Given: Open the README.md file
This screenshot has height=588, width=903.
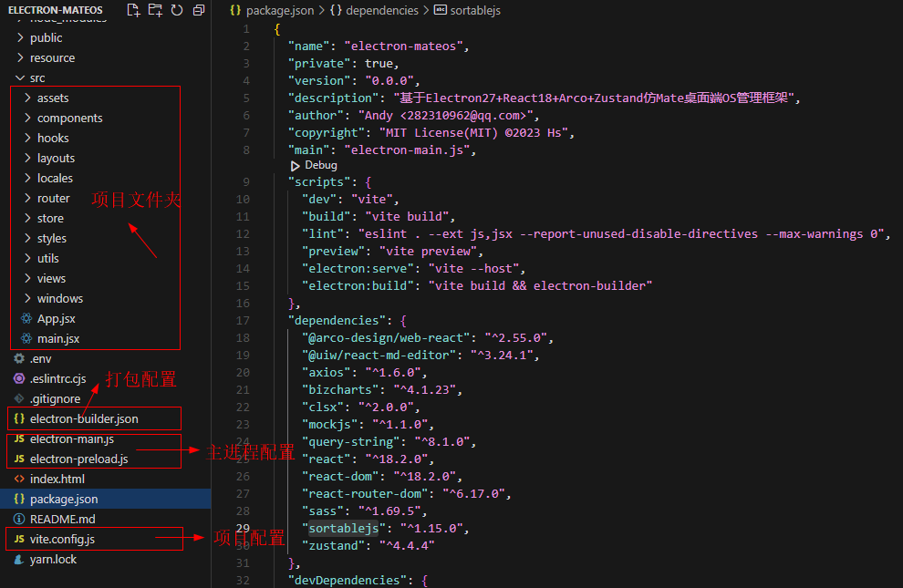Looking at the screenshot, I should pos(62,519).
